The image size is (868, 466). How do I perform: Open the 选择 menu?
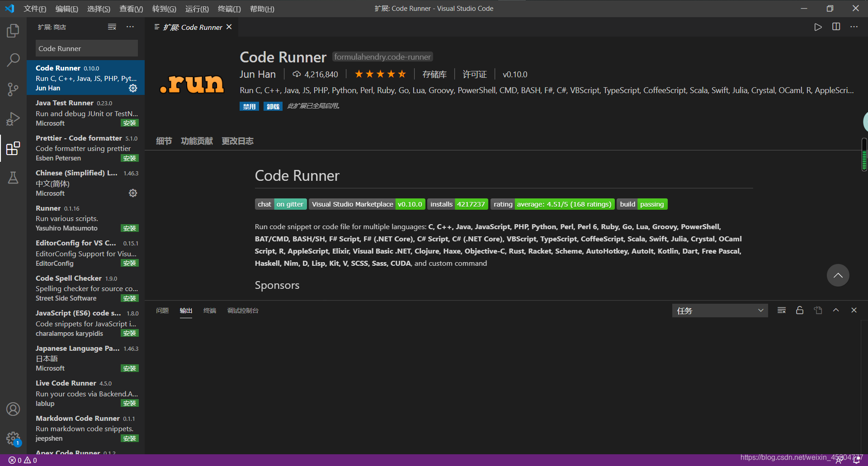point(99,9)
